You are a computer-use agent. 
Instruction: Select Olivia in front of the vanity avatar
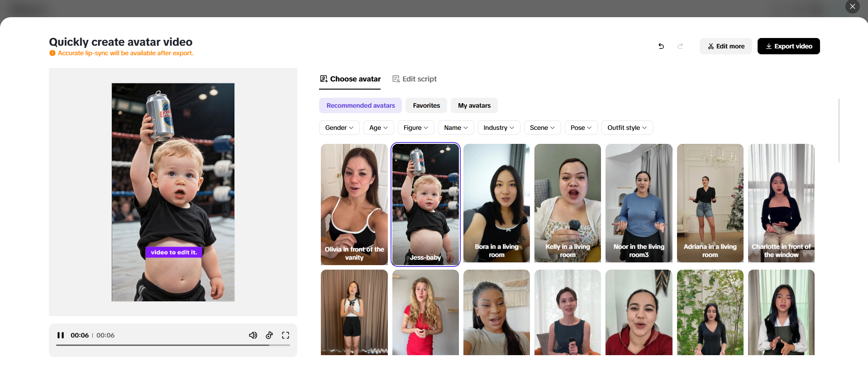click(x=354, y=204)
